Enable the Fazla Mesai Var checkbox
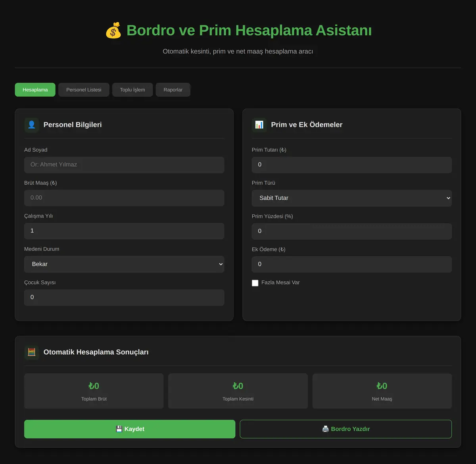Viewport: 476px width, 464px height. (255, 283)
